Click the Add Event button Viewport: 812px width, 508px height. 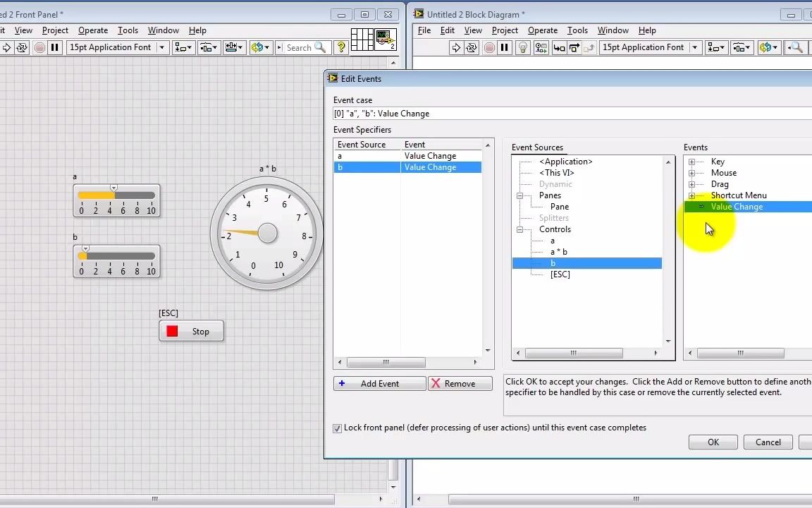coord(379,383)
